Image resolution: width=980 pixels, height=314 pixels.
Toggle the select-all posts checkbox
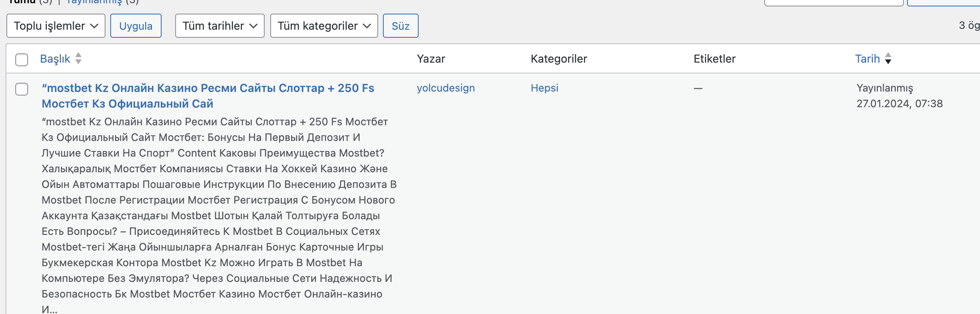(22, 59)
